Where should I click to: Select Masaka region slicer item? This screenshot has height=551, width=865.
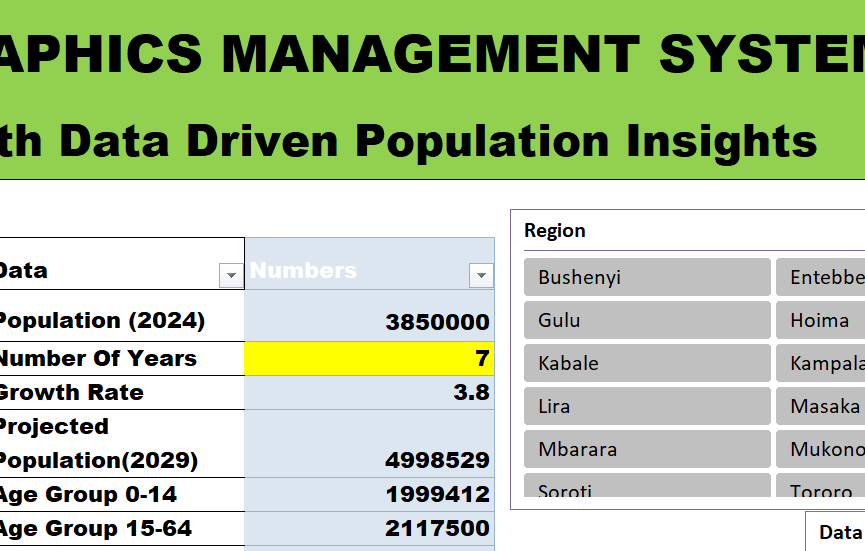pos(820,406)
